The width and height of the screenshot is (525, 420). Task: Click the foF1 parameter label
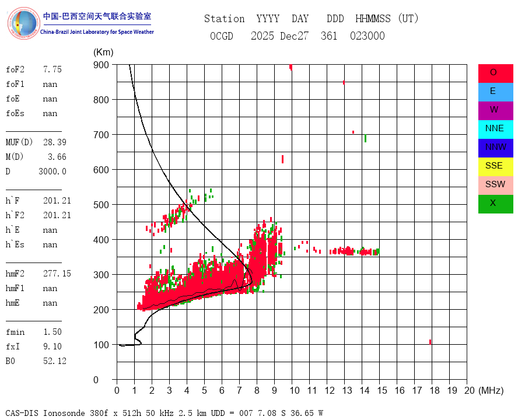[15, 84]
